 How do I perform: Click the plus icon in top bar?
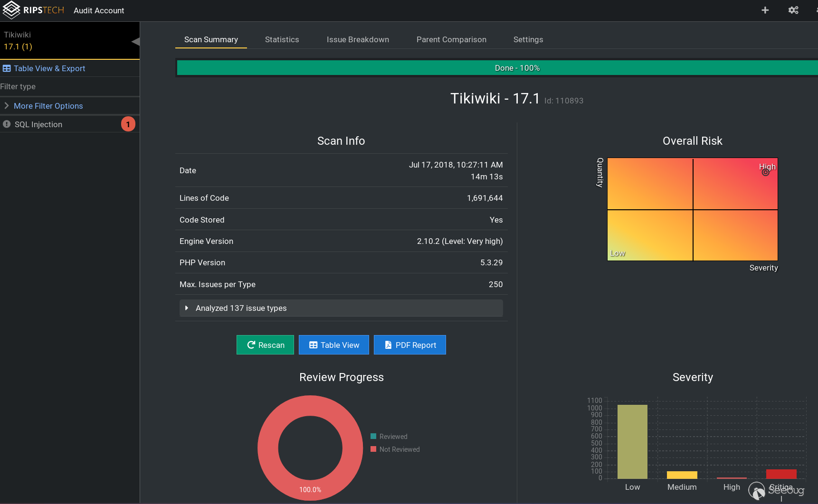coord(765,10)
